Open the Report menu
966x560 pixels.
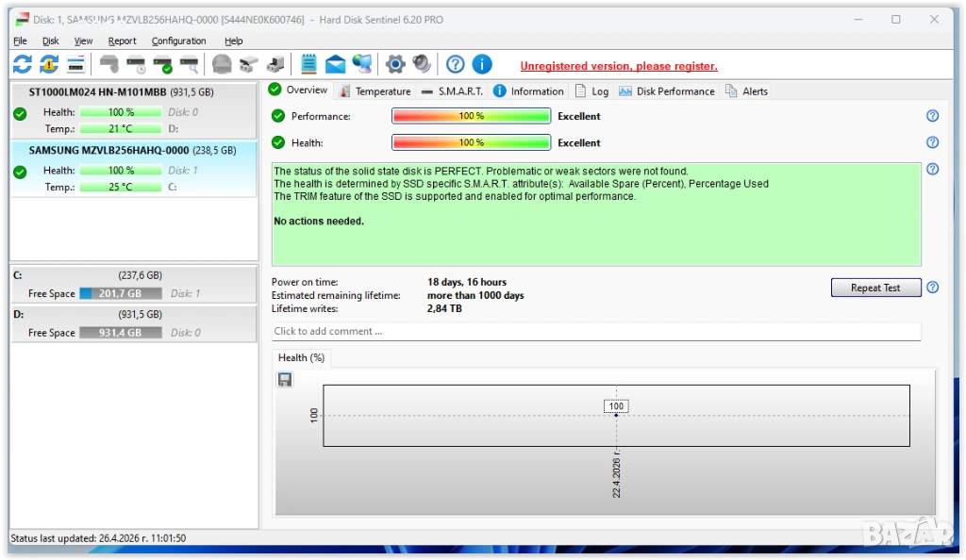122,41
